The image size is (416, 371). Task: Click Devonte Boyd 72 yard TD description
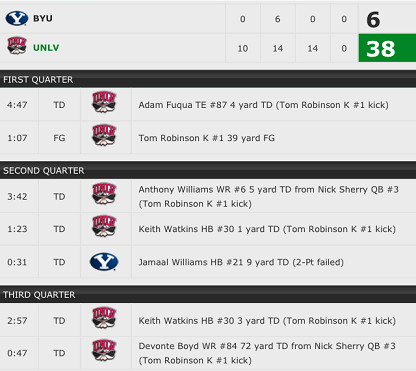point(267,353)
